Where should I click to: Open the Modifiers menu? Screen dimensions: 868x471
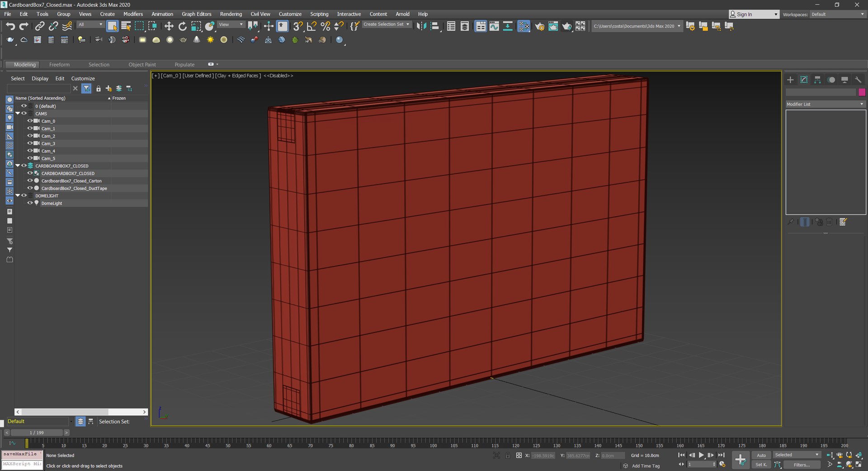click(133, 14)
